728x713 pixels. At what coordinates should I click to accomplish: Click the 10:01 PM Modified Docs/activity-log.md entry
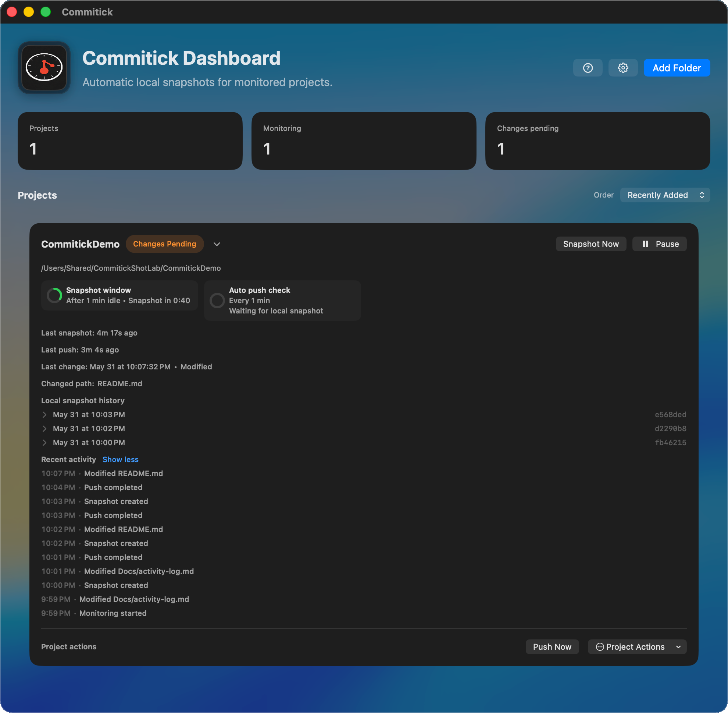[118, 571]
